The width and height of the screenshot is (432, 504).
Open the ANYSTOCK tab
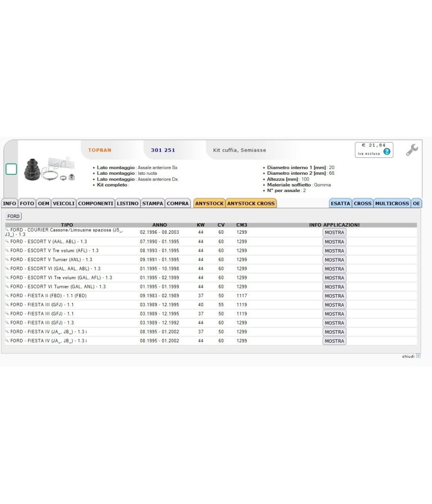tap(210, 204)
